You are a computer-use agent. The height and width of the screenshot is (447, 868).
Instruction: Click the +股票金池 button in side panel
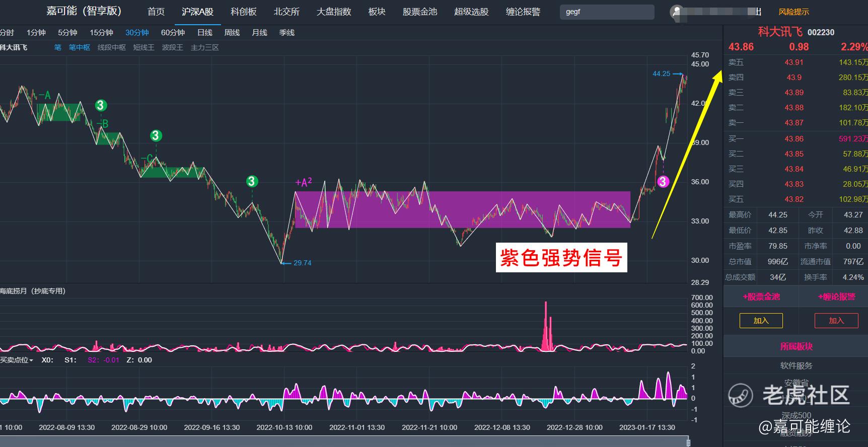(x=761, y=297)
